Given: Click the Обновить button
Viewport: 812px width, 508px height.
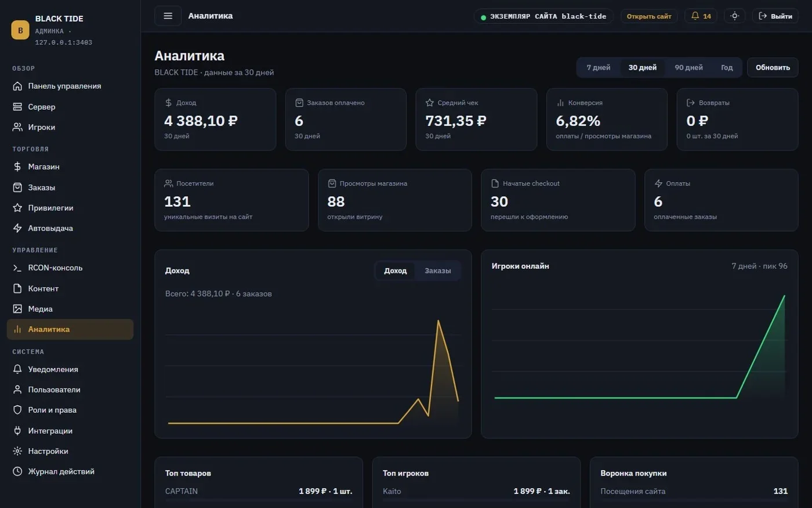Looking at the screenshot, I should pos(773,67).
